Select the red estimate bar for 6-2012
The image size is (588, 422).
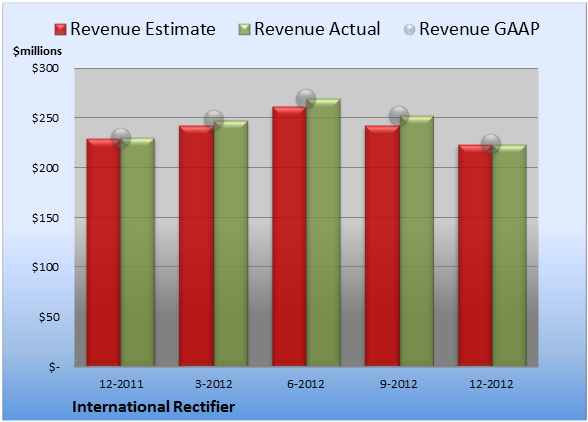(289, 236)
